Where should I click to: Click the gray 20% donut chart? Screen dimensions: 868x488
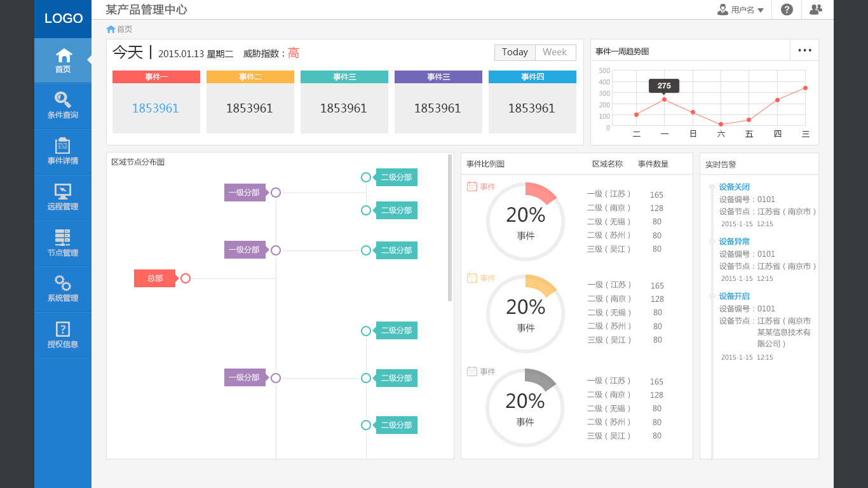[525, 408]
